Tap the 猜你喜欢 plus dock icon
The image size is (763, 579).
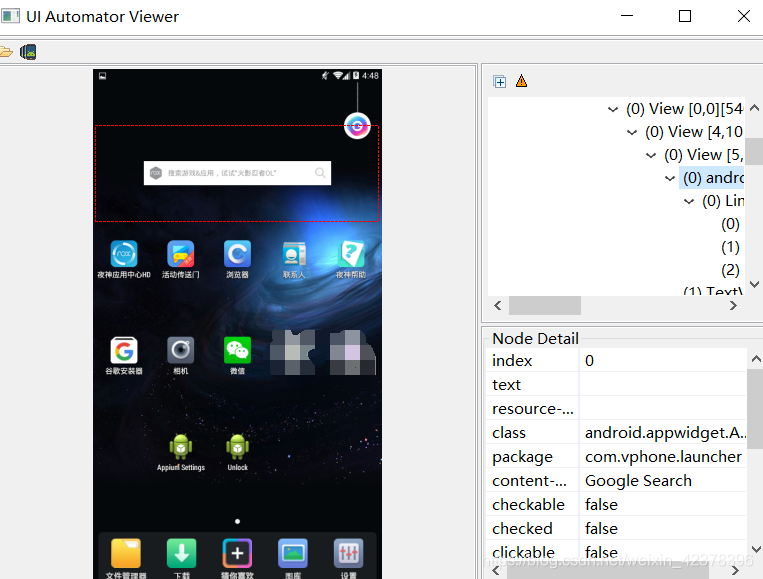[237, 553]
